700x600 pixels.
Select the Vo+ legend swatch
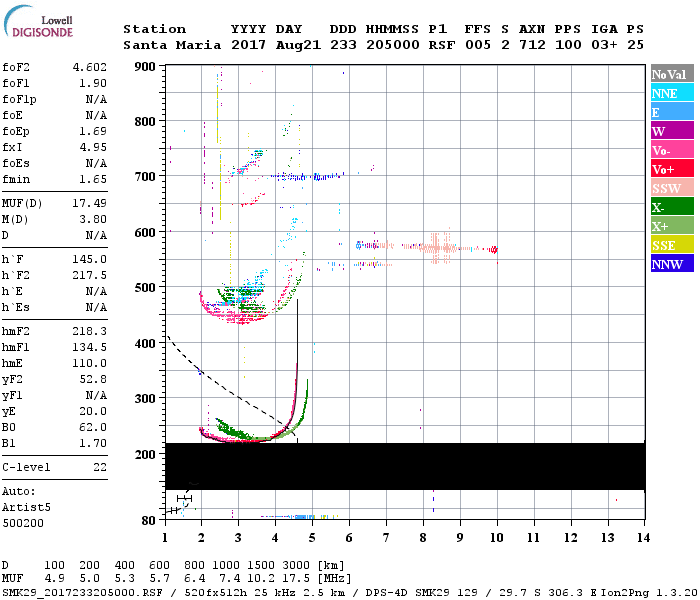click(x=672, y=169)
